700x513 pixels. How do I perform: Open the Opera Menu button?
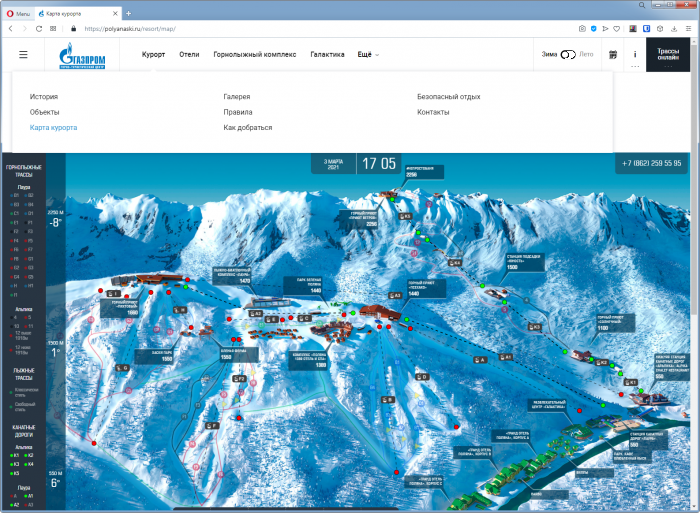pyautogui.click(x=18, y=13)
